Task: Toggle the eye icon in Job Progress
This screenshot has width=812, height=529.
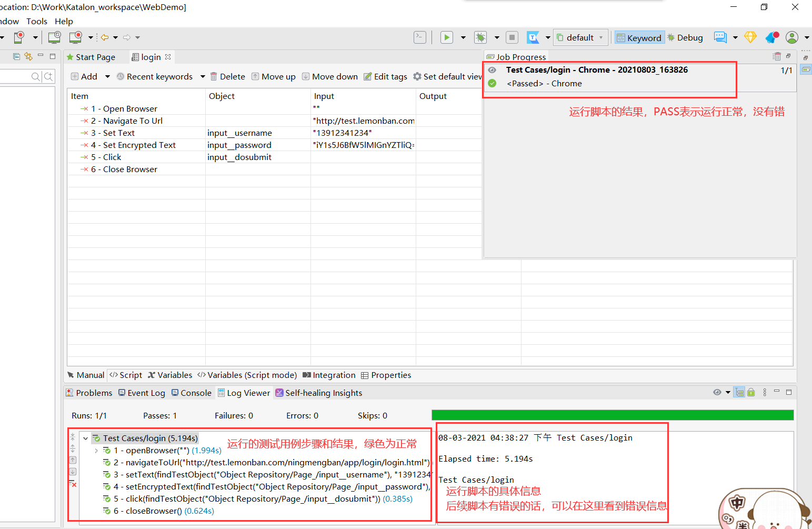Action: 492,70
